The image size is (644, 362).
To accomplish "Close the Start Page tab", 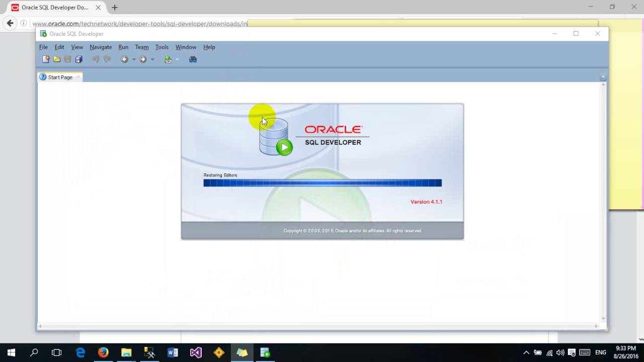I will [x=78, y=77].
